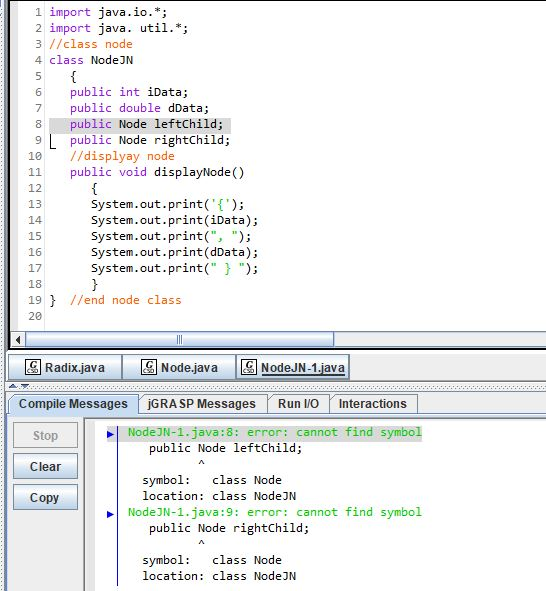546x591 pixels.
Task: Click the horizontal scrollbar thumb in editor
Action: pyautogui.click(x=179, y=340)
